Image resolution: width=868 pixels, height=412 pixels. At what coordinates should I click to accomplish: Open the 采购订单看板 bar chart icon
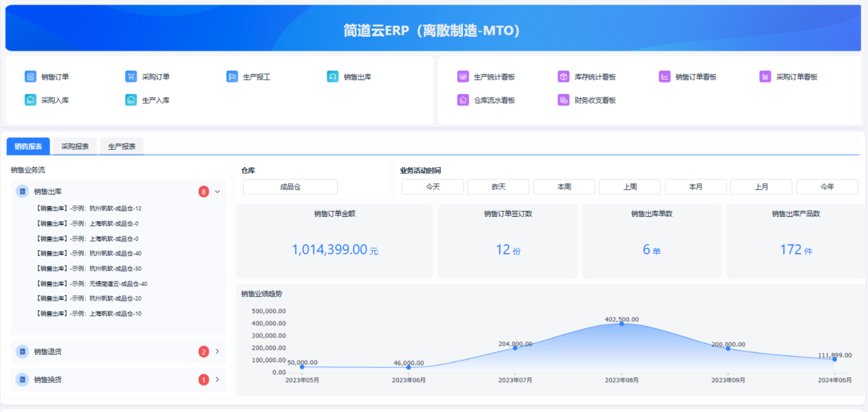[x=765, y=76]
